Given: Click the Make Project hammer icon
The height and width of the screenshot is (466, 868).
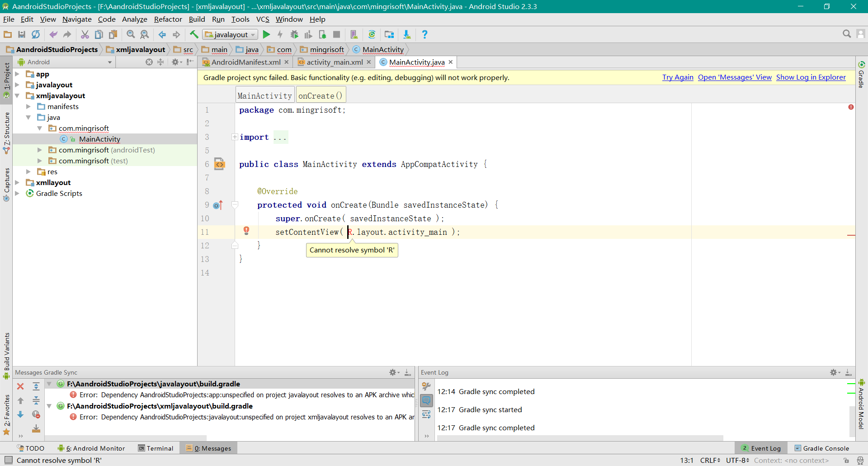Looking at the screenshot, I should pos(194,34).
